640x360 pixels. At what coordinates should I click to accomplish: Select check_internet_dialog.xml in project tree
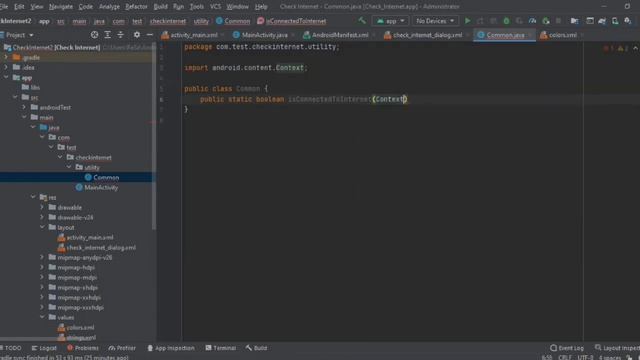[101, 247]
